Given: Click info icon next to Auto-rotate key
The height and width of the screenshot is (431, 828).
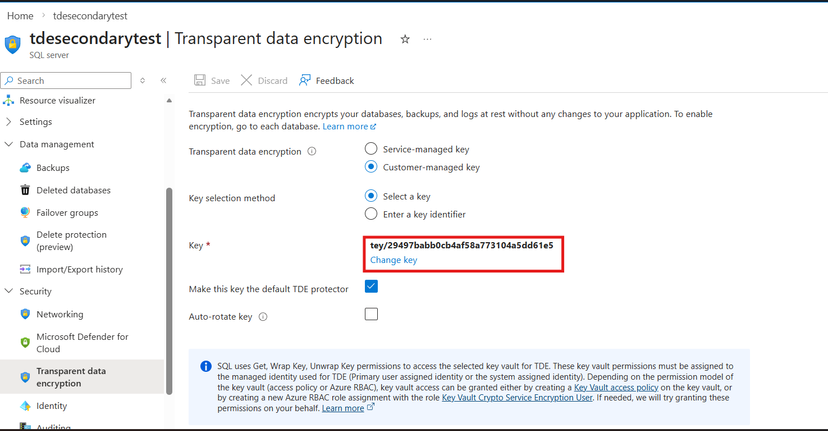Looking at the screenshot, I should [x=263, y=317].
